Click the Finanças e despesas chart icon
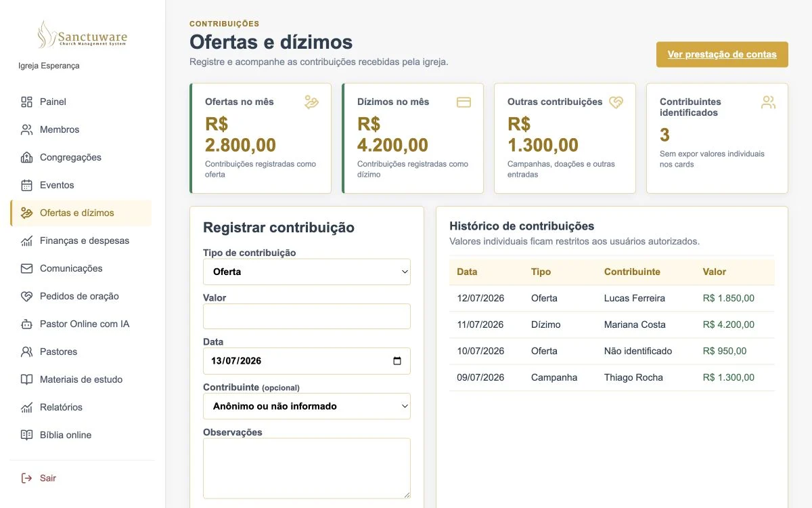 (26, 240)
